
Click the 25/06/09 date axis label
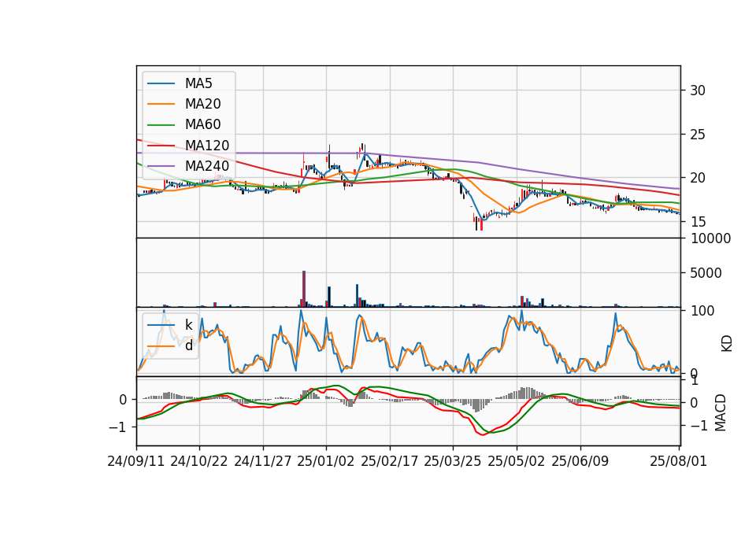(x=580, y=461)
